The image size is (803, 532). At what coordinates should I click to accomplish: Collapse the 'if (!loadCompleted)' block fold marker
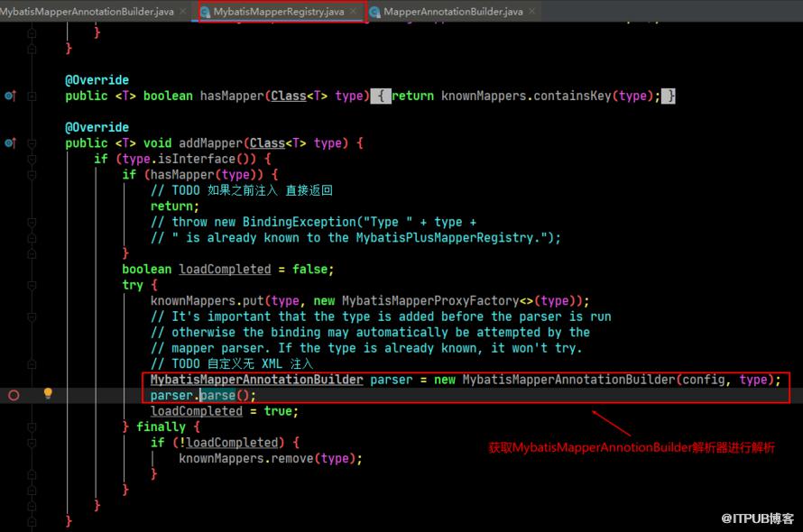[32, 443]
